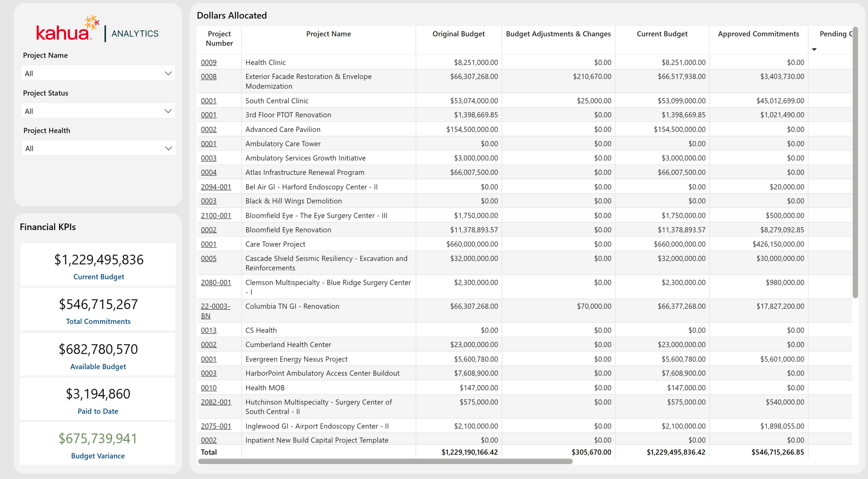
Task: Open the Project Name filter dropdown
Action: (98, 73)
